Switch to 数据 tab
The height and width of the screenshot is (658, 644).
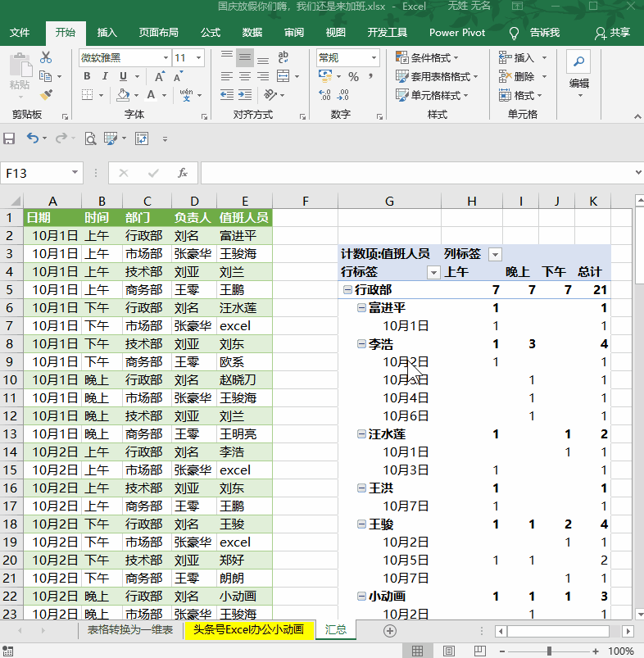coord(252,33)
